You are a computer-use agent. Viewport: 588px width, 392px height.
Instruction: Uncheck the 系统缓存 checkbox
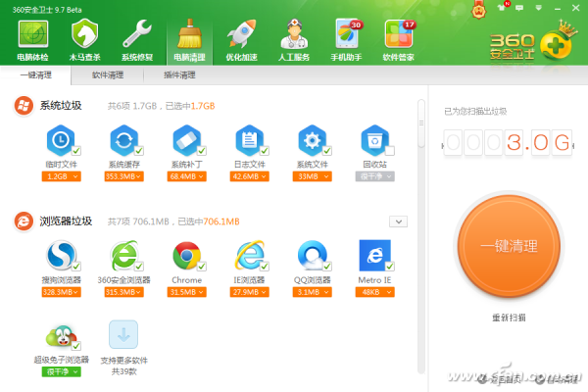coord(139,151)
